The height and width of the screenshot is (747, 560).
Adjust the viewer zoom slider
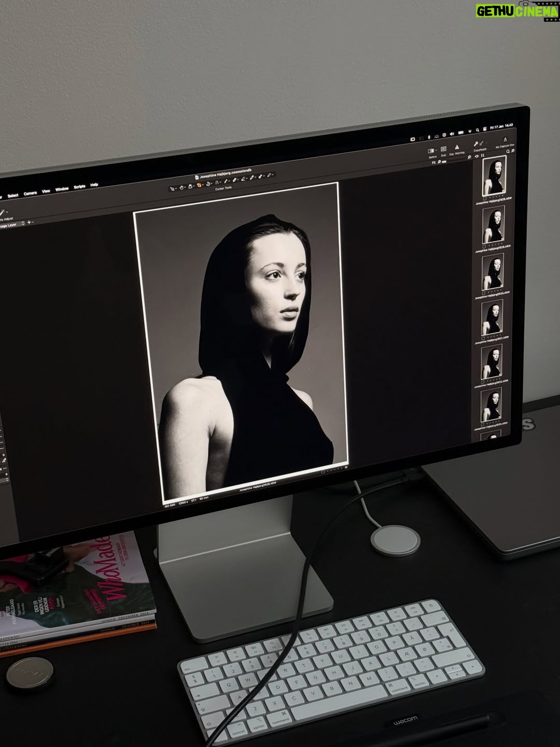[444, 162]
